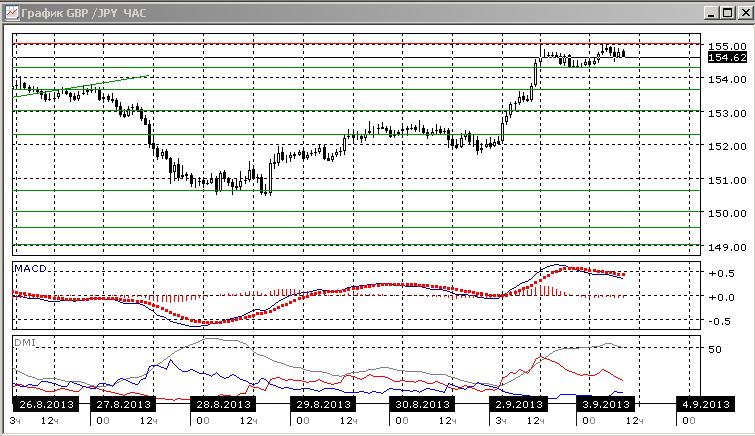Click the current price label 154.62
The image size is (755, 436).
point(728,58)
